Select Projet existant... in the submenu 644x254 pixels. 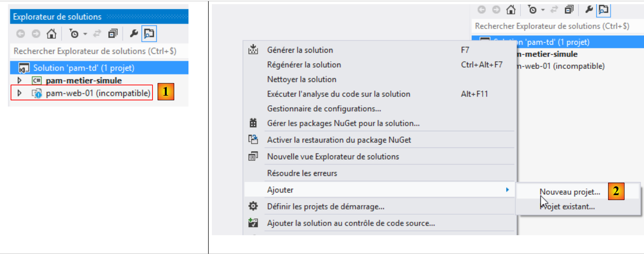click(569, 206)
